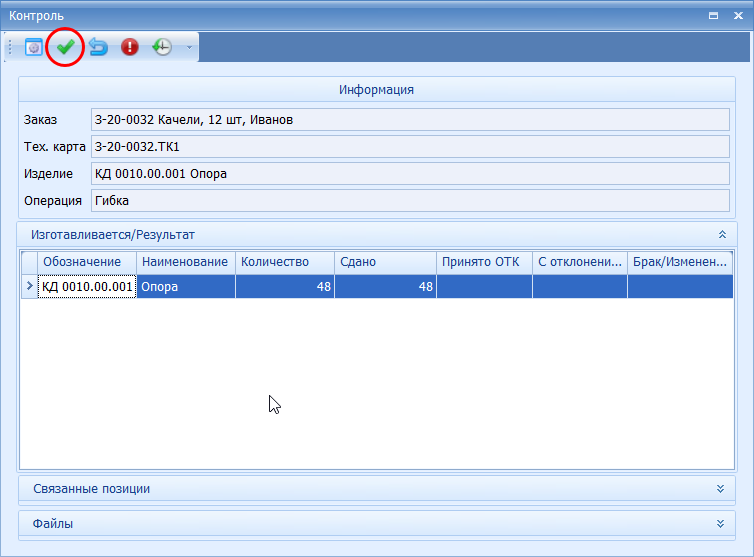Expand the Файлы section
Viewport: 754px width, 557px height.
(x=720, y=524)
